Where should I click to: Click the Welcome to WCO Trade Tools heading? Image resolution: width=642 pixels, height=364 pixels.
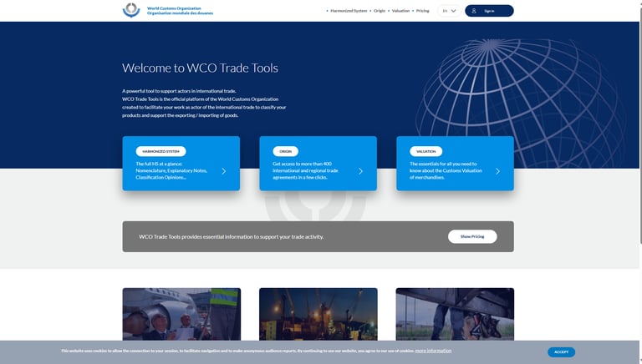(201, 68)
